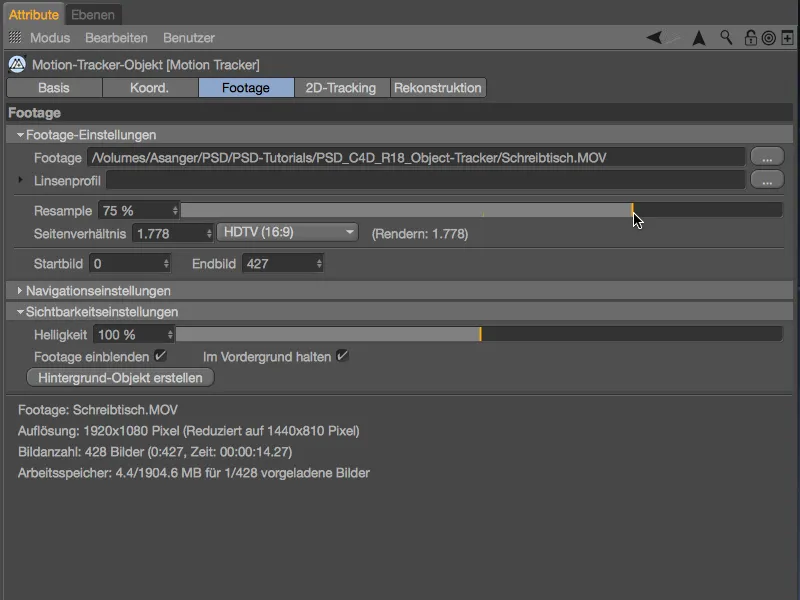Switch to the Ebenen tab
The image size is (800, 600).
[93, 15]
